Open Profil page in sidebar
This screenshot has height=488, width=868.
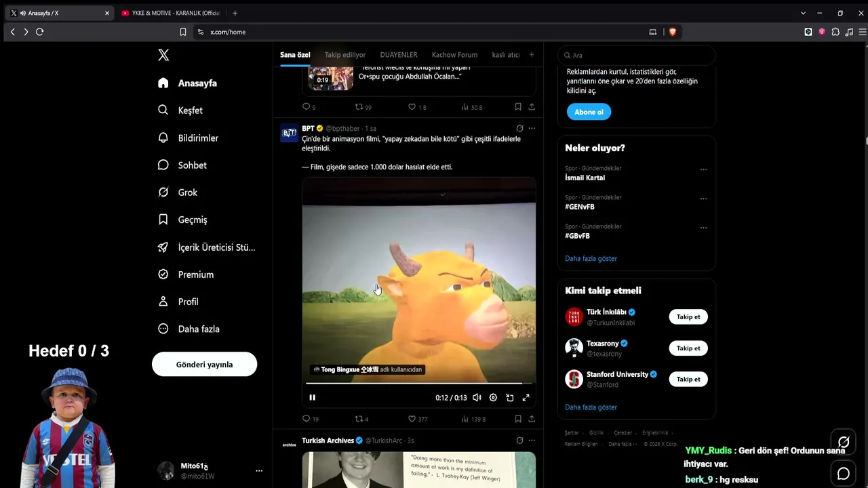(x=178, y=302)
